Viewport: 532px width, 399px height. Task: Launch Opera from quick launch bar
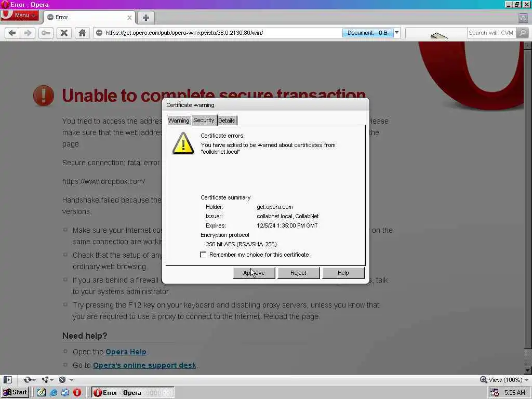click(x=77, y=393)
